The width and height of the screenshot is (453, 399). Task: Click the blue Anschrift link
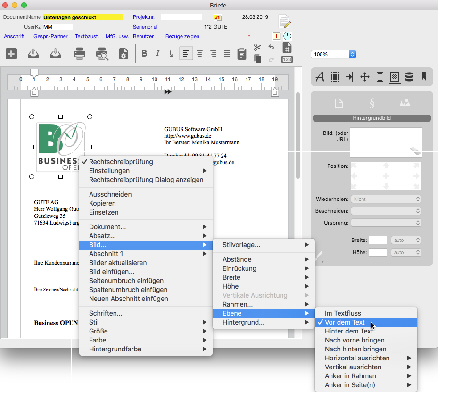tap(14, 36)
